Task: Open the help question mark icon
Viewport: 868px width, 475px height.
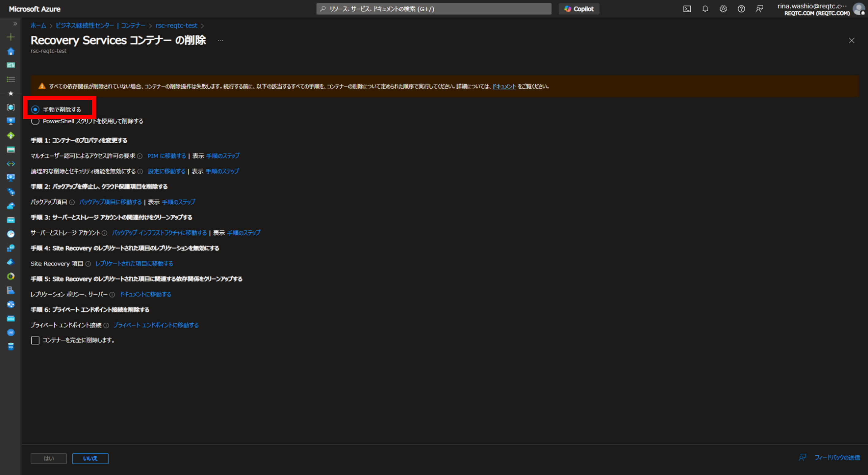Action: pyautogui.click(x=741, y=9)
